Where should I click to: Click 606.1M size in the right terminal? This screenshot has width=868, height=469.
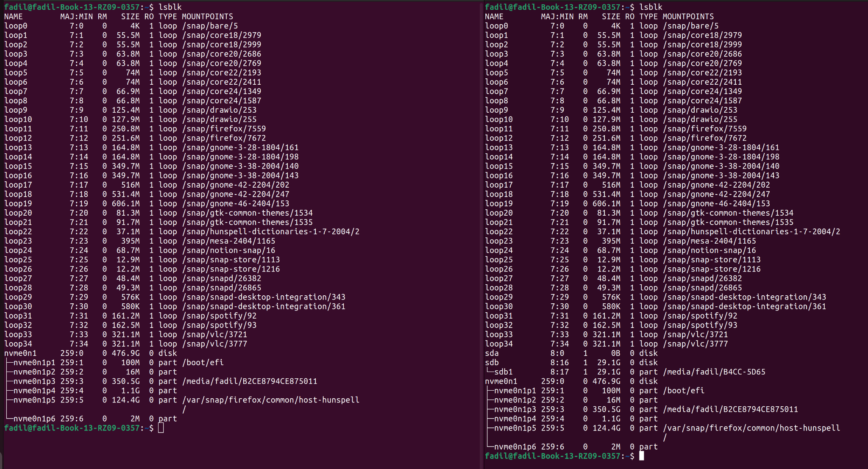606,204
